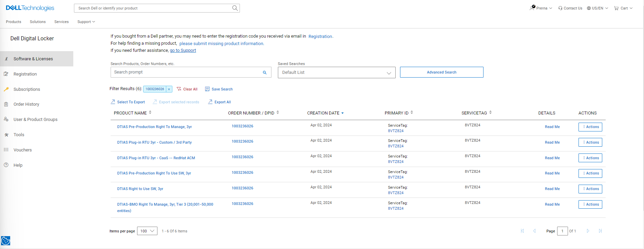This screenshot has width=644, height=249.
Task: Click Read Me for DTIAS Right to Use SW, 3yr
Action: coord(552,189)
